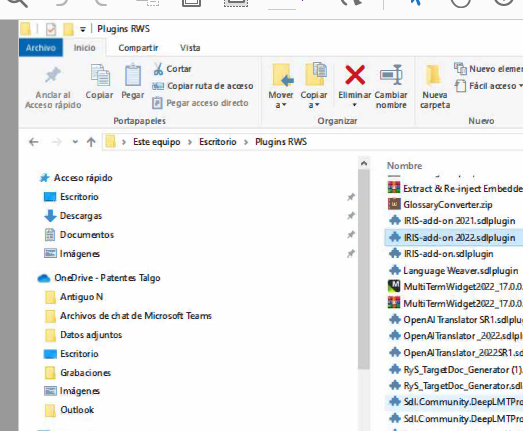Select IRIS-add-on 2021.sdlplugin file
This screenshot has height=431, width=523.
tap(452, 221)
